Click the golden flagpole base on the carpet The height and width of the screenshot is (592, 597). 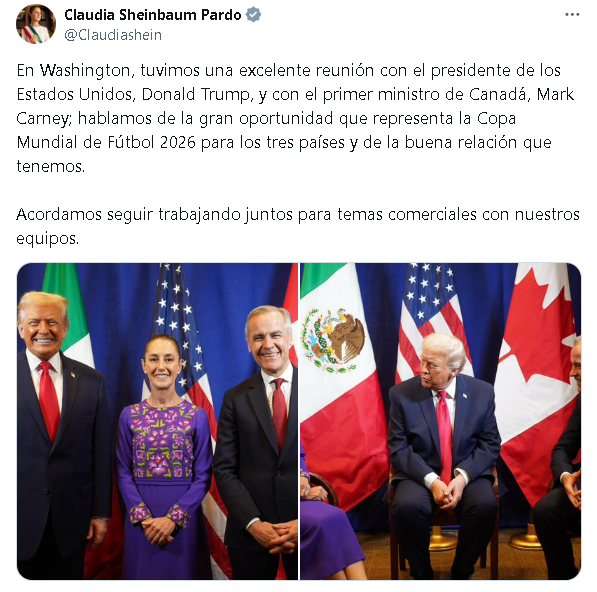(527, 540)
